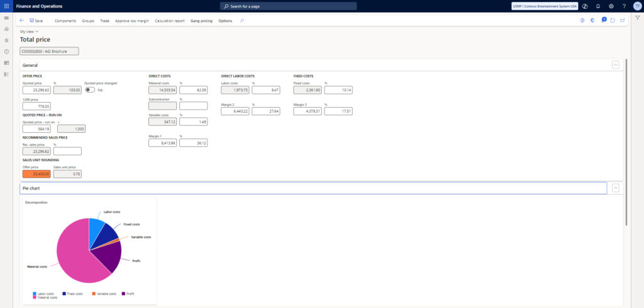Open the filter pane funnel icon
The image size is (644, 308).
click(x=637, y=18)
